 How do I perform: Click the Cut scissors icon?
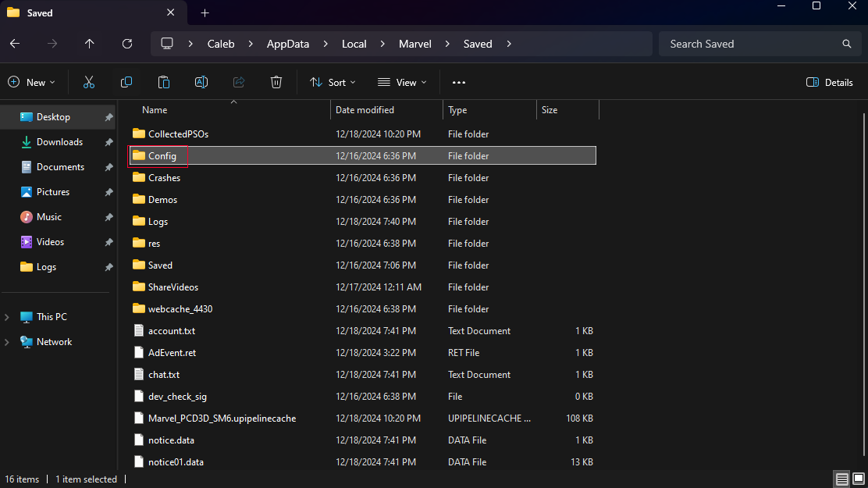click(x=88, y=82)
